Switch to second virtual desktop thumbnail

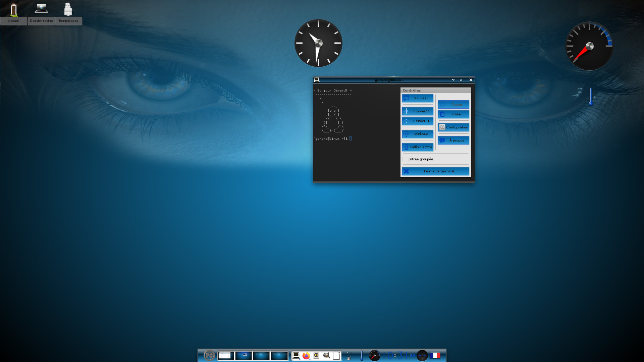244,355
